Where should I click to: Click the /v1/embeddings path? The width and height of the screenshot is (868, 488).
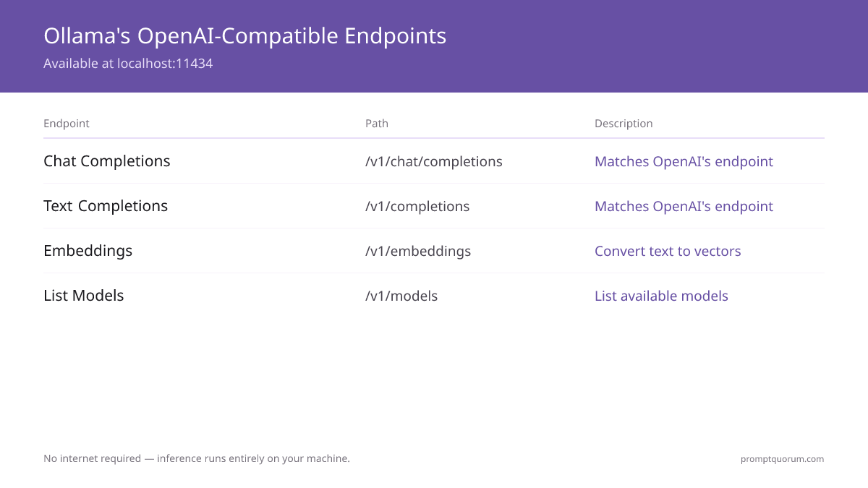418,252
